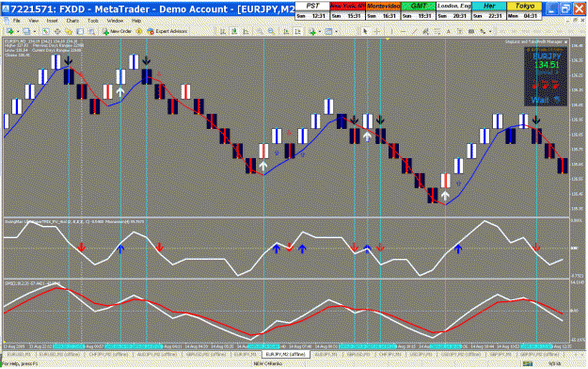Viewport: 588px width, 369px height.
Task: Click the red New York clock
Action: point(347,10)
